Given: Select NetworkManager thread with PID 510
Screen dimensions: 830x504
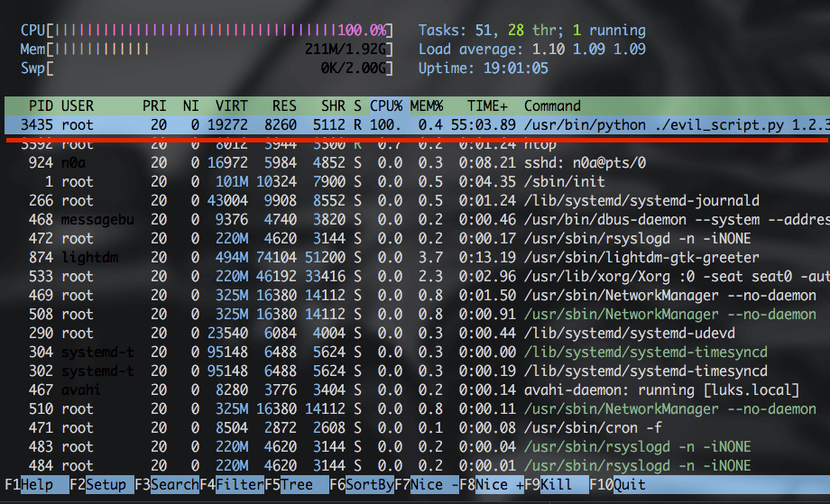Looking at the screenshot, I should [x=417, y=408].
